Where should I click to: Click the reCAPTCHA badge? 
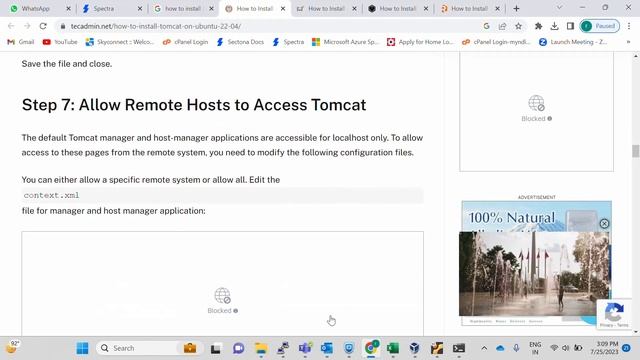614,313
